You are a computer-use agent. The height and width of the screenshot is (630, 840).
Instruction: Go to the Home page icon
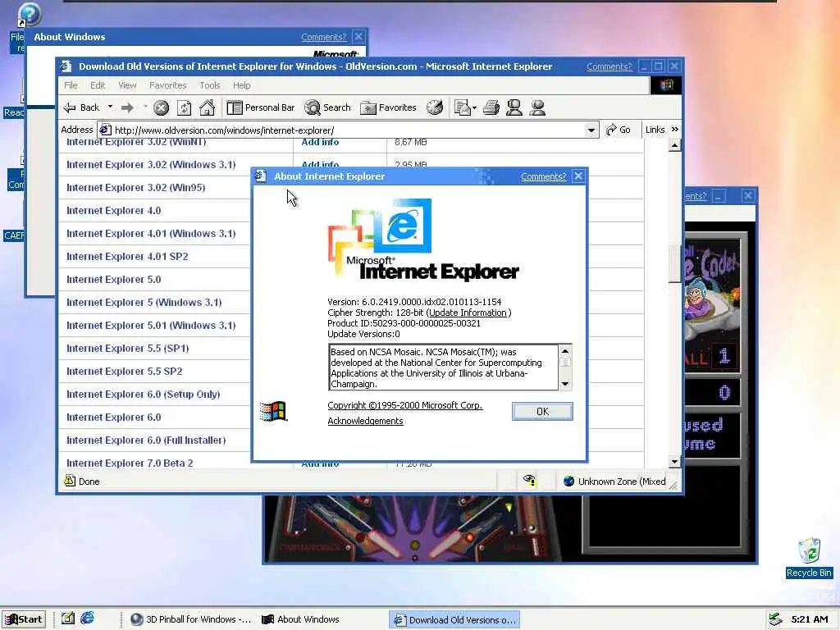point(207,107)
